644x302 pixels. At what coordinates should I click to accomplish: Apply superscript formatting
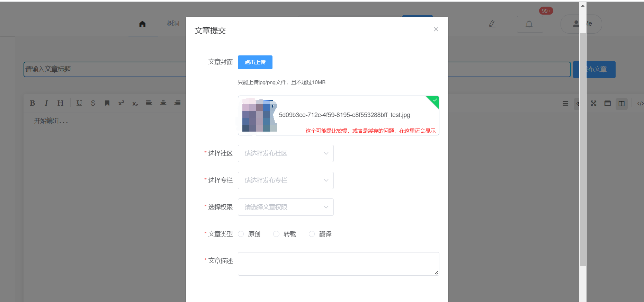tap(121, 103)
